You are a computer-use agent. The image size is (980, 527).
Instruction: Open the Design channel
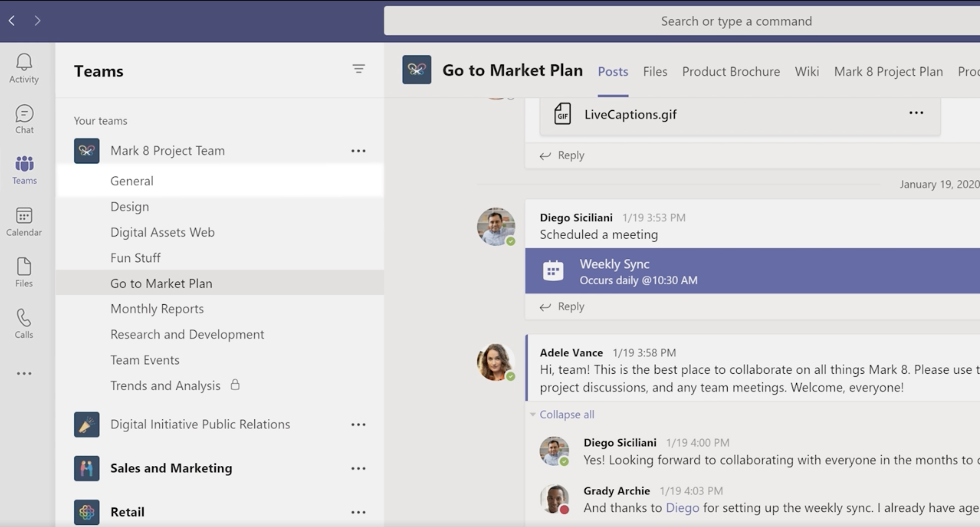220,207
